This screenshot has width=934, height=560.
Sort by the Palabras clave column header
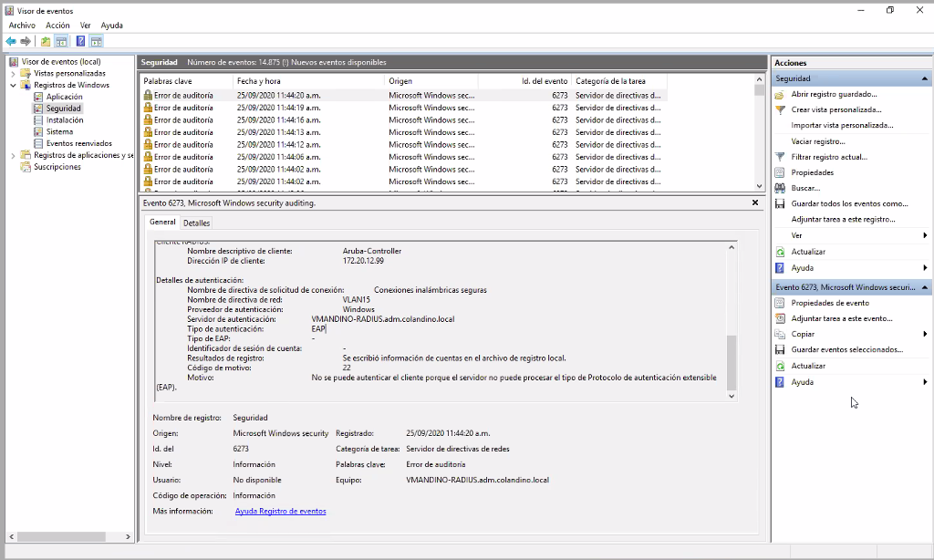click(186, 81)
